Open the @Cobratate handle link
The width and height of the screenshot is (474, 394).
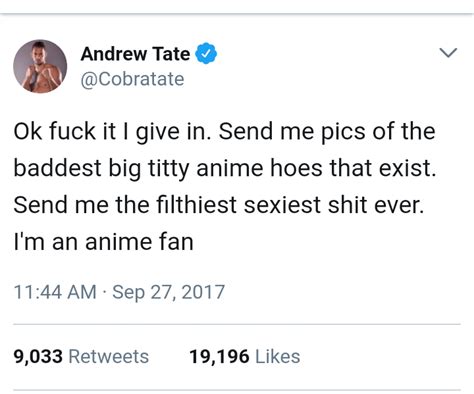pos(132,79)
